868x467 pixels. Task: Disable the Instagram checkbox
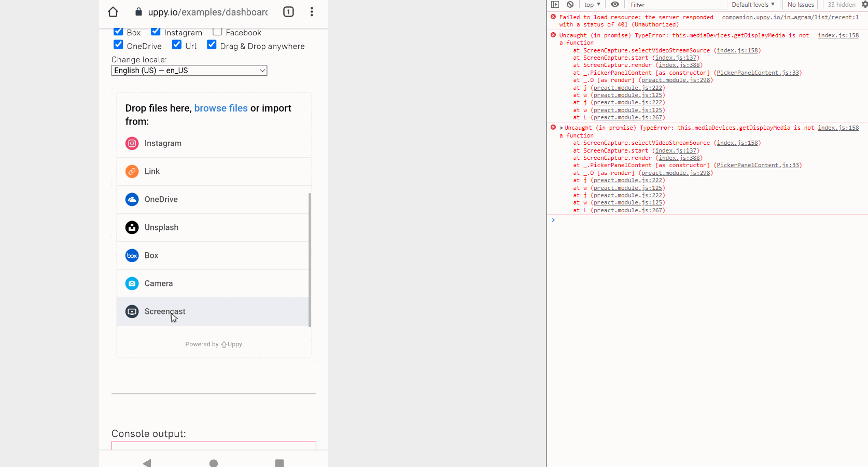[156, 32]
